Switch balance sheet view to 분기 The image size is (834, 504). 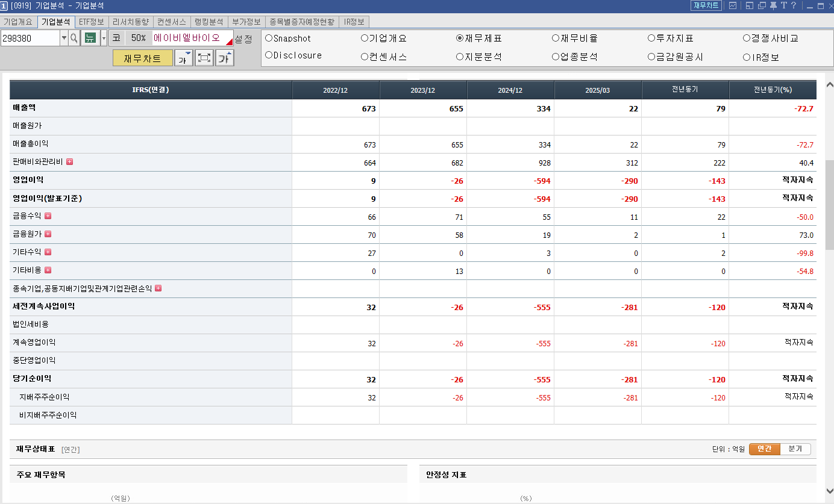[x=795, y=449]
